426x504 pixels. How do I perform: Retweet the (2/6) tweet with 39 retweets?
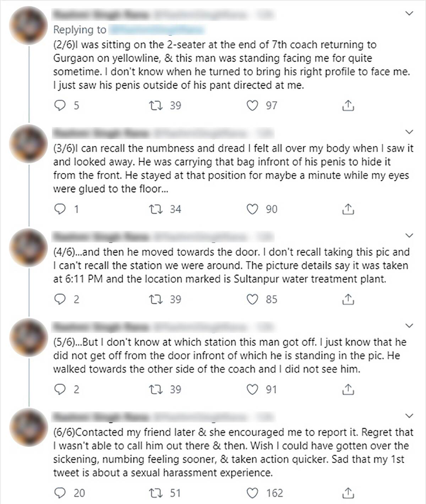click(x=155, y=105)
